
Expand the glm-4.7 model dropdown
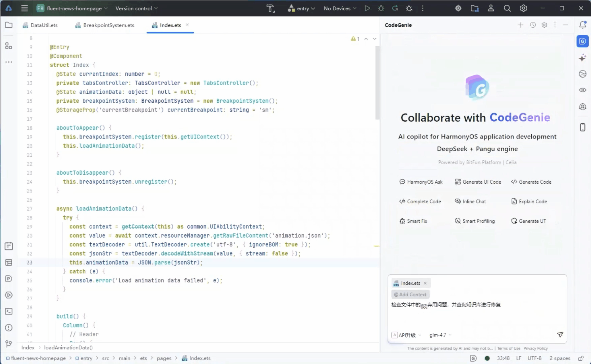point(440,335)
